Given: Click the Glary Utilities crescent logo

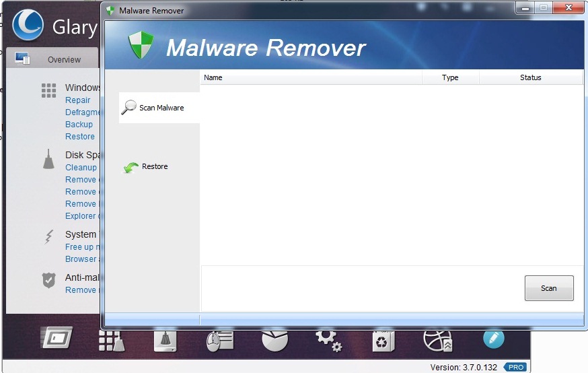Looking at the screenshot, I should coord(28,25).
